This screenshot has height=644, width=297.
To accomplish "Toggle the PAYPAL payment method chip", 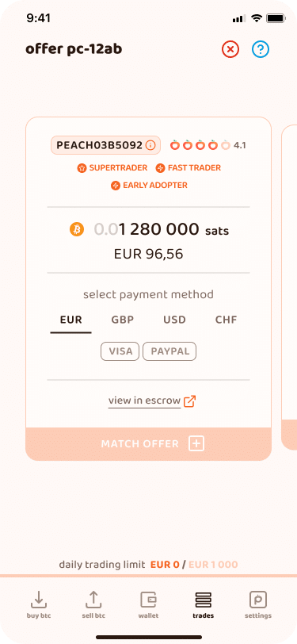I will pos(169,351).
